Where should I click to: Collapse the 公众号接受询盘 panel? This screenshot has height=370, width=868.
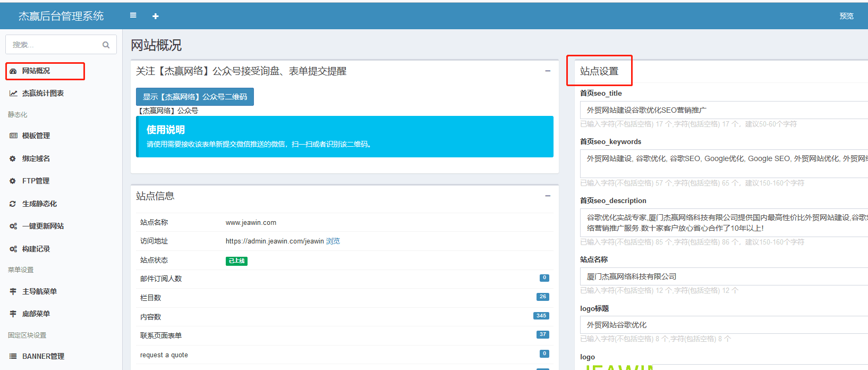548,71
